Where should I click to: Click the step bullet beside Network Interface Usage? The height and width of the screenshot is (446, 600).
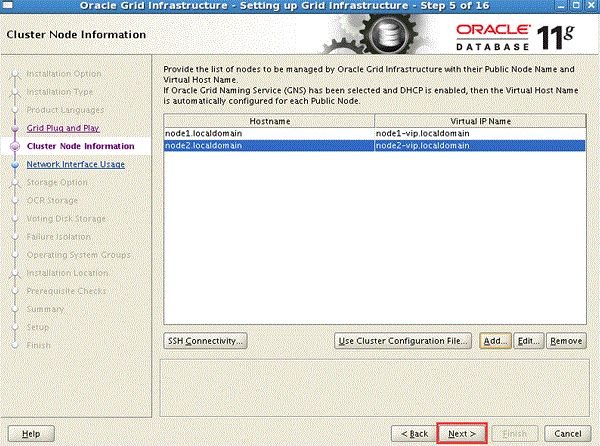15,164
